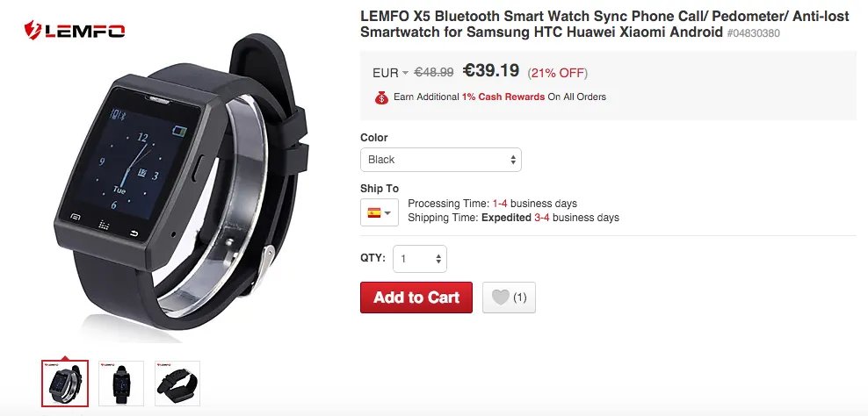The image size is (868, 416).
Task: Click the product number #04830380
Action: click(753, 33)
